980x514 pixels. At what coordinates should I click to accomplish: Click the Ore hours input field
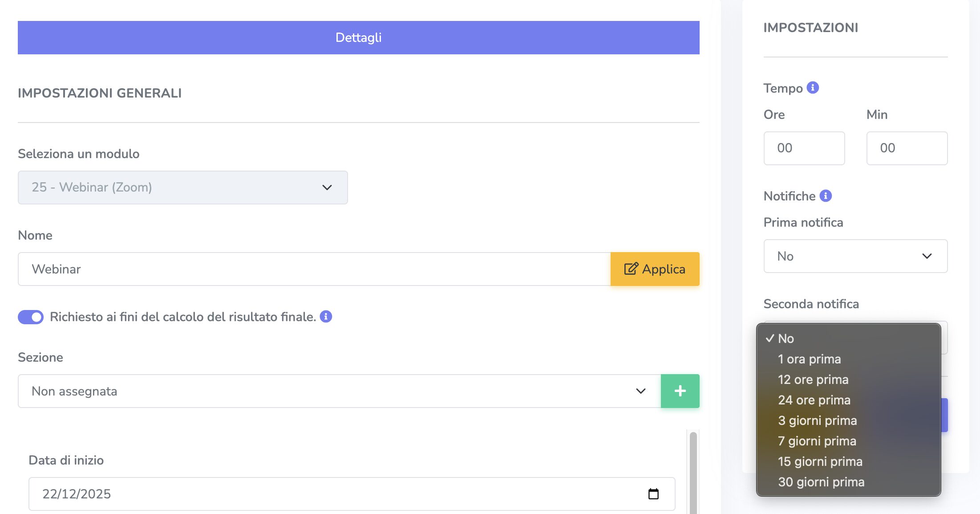[804, 148]
